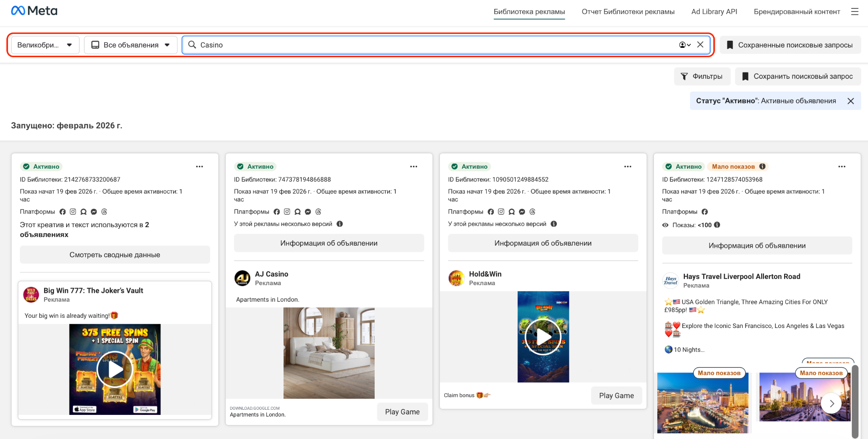
Task: Expand the country dropdown (Великобри...)
Action: pyautogui.click(x=45, y=45)
